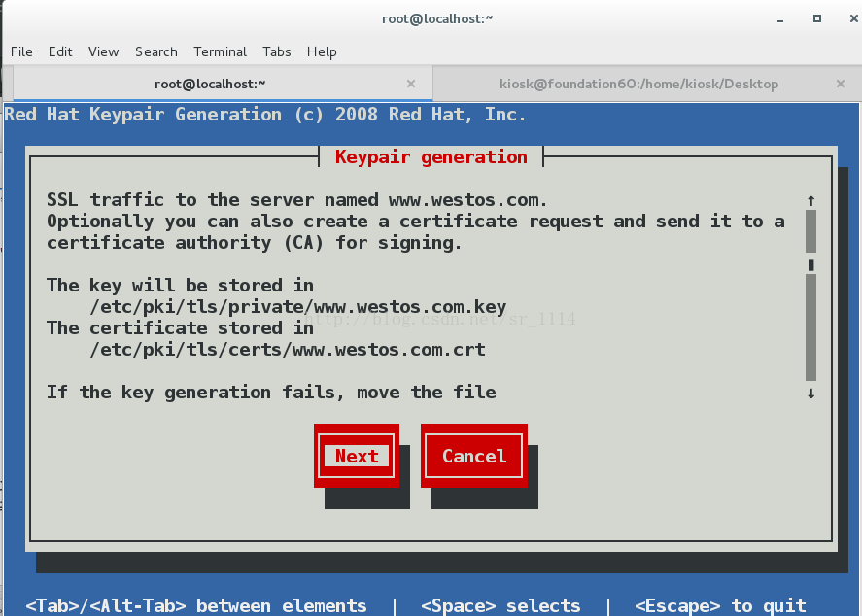Open the Help menu
The height and width of the screenshot is (616, 862).
[x=322, y=51]
